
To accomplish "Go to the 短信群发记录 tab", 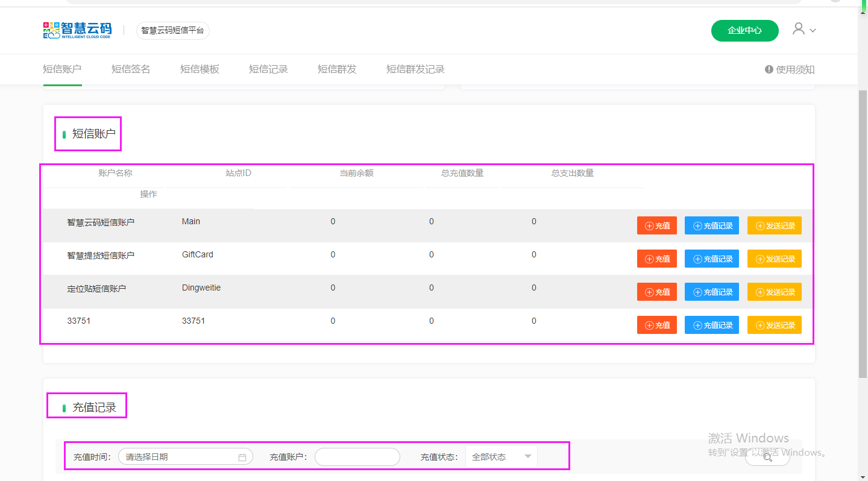I will (415, 69).
